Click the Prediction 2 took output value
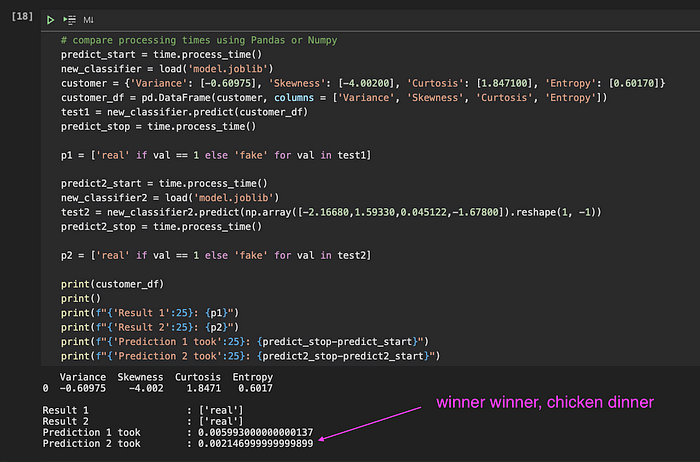Screen dimensions: 700x462 point(255,444)
